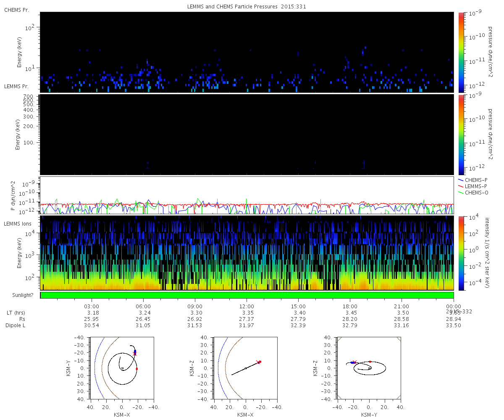504x420 pixels.
Task: Click the 06:00 time axis tick label
Action: [143, 306]
